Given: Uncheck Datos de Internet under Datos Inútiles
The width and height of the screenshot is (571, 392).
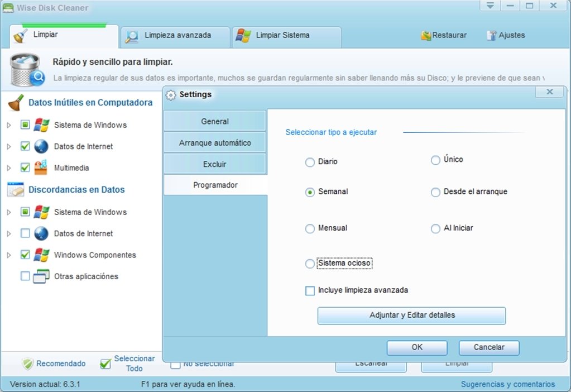Looking at the screenshot, I should click(25, 146).
